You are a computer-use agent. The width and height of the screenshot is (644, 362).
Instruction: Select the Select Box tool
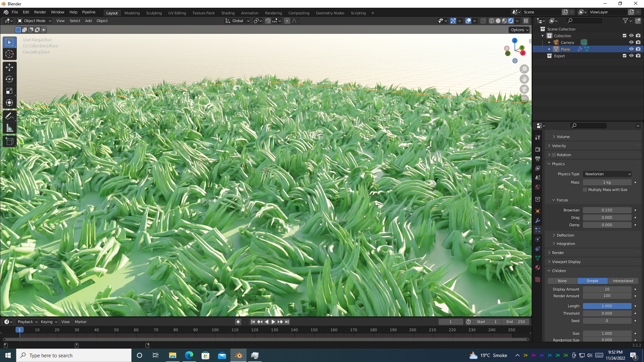click(x=9, y=42)
